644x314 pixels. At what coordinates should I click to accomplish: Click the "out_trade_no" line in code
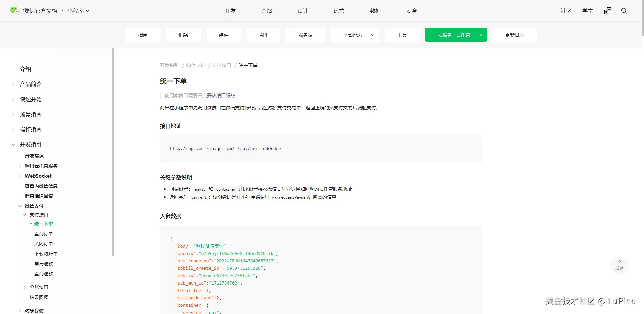[x=227, y=261]
